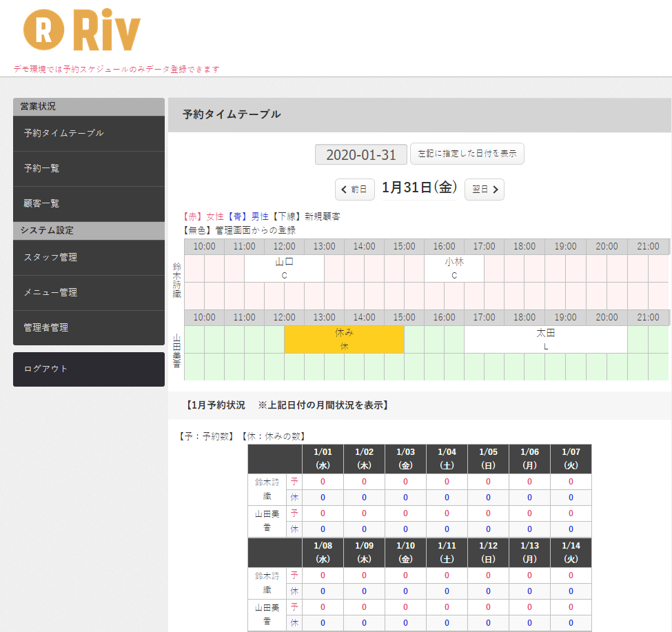Click 鈴木詩織 vertical staff name label
This screenshot has width=672, height=632.
pos(176,281)
